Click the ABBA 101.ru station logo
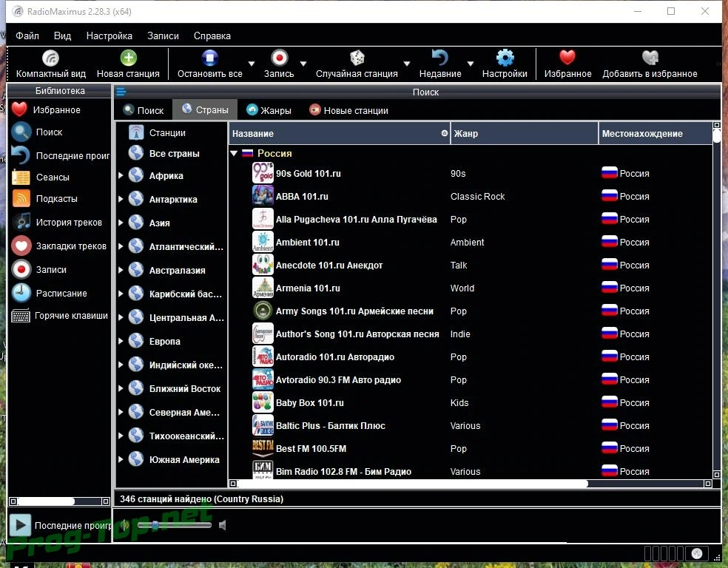This screenshot has height=568, width=728. tap(263, 196)
